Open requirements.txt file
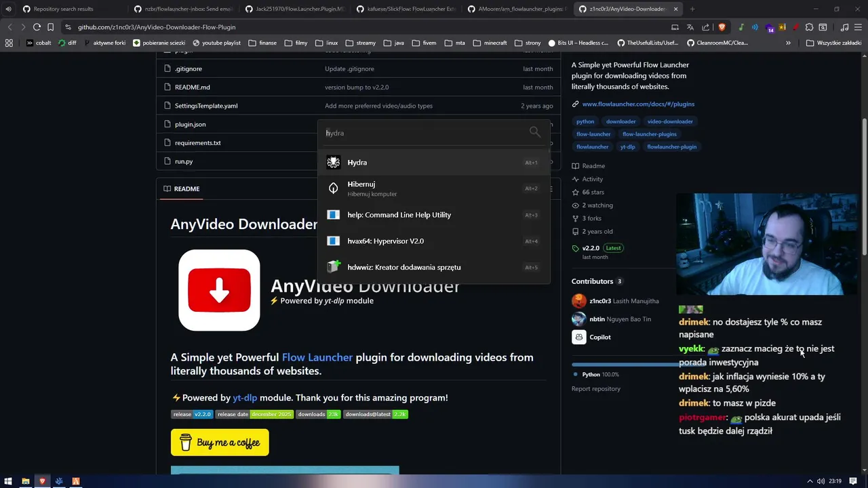Viewport: 868px width, 488px height. tap(197, 143)
